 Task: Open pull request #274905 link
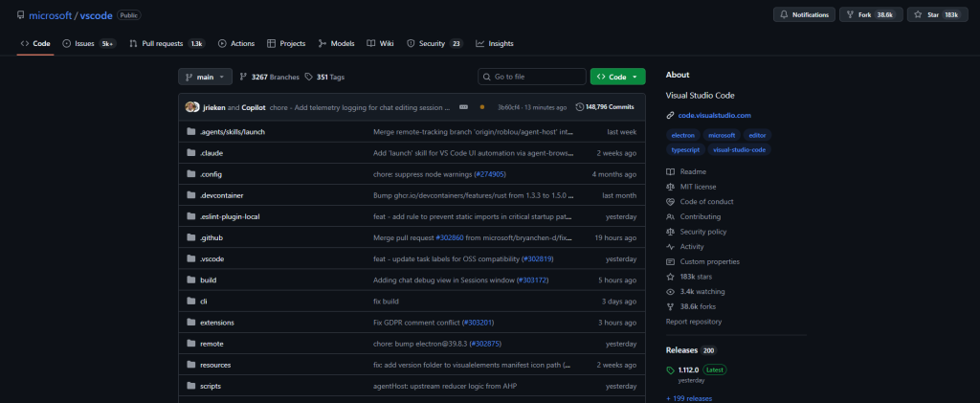click(x=490, y=174)
